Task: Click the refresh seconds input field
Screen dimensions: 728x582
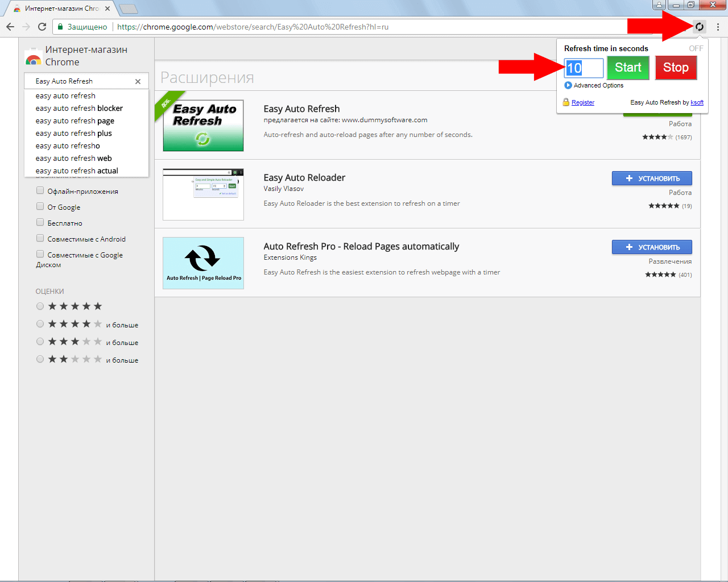Action: [584, 68]
